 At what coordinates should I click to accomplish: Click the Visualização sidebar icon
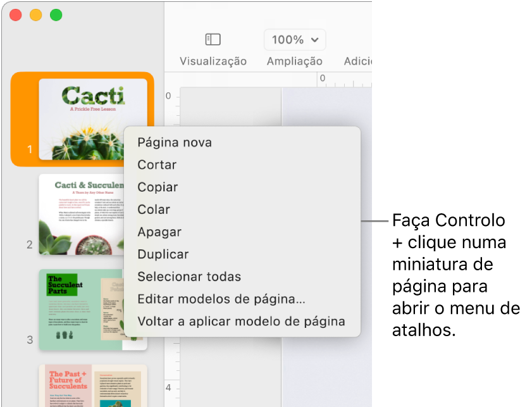(213, 39)
